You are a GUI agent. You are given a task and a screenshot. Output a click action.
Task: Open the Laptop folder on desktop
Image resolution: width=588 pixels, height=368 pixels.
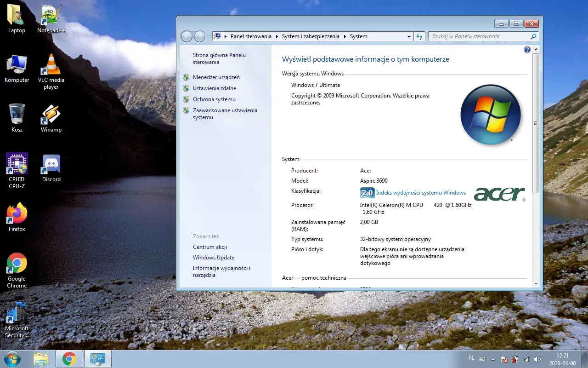point(17,18)
